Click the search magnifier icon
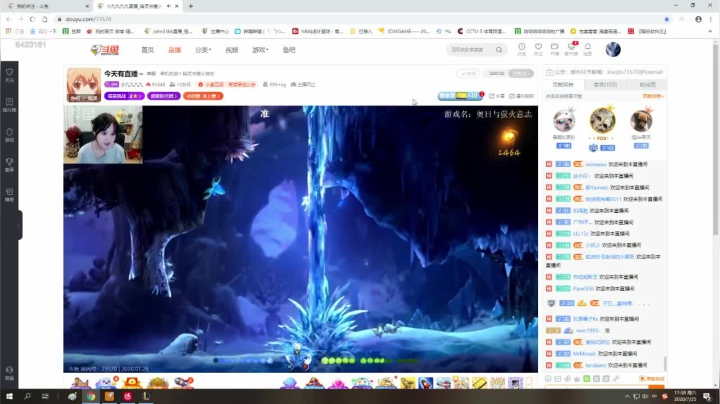This screenshot has width=720, height=404. [499, 50]
